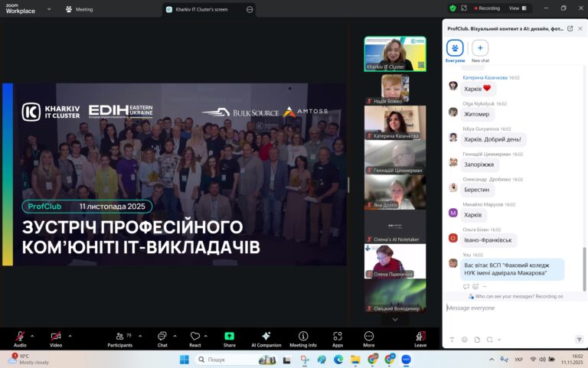Screen dimensions: 588x368
Task: Click the 'Берестин' chat message
Action: tap(477, 190)
